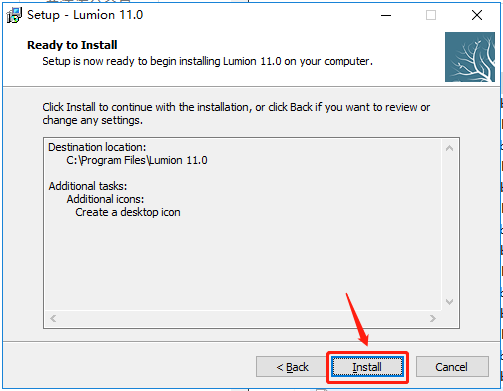
Task: Click the horizontal scrollbar track in summary
Action: click(x=243, y=318)
